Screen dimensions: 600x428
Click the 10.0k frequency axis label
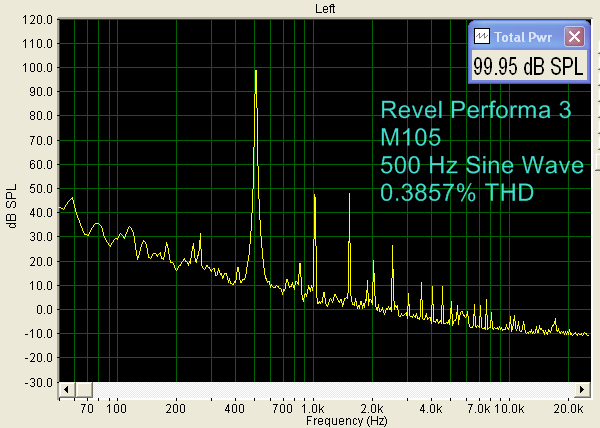[509, 409]
